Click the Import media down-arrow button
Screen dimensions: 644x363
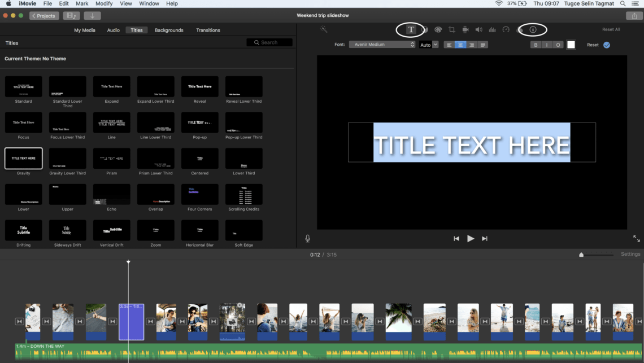pos(93,16)
